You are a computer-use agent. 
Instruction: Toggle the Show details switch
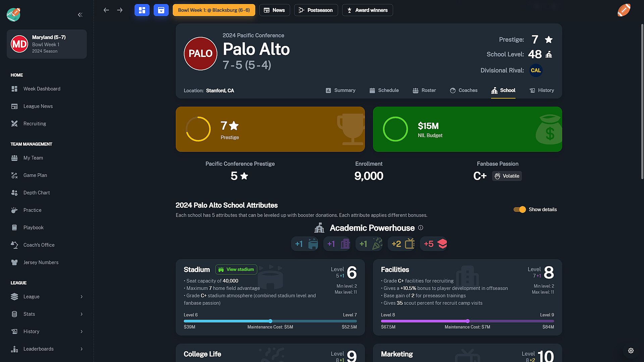520,209
